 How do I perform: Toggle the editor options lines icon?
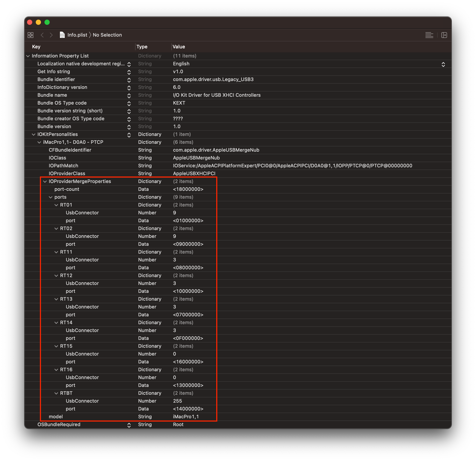point(429,35)
